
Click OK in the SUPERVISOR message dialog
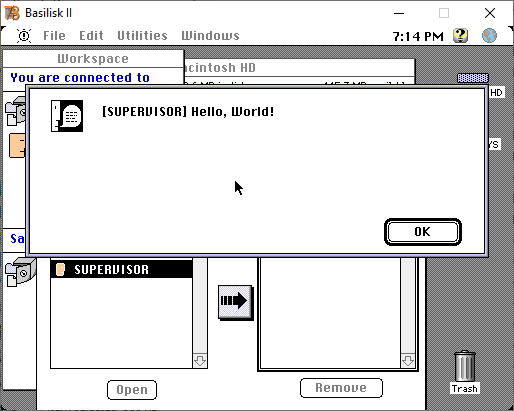(423, 232)
